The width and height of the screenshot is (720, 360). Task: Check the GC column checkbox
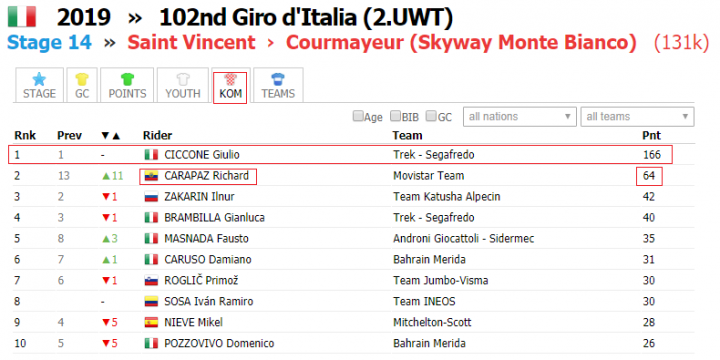tap(431, 116)
